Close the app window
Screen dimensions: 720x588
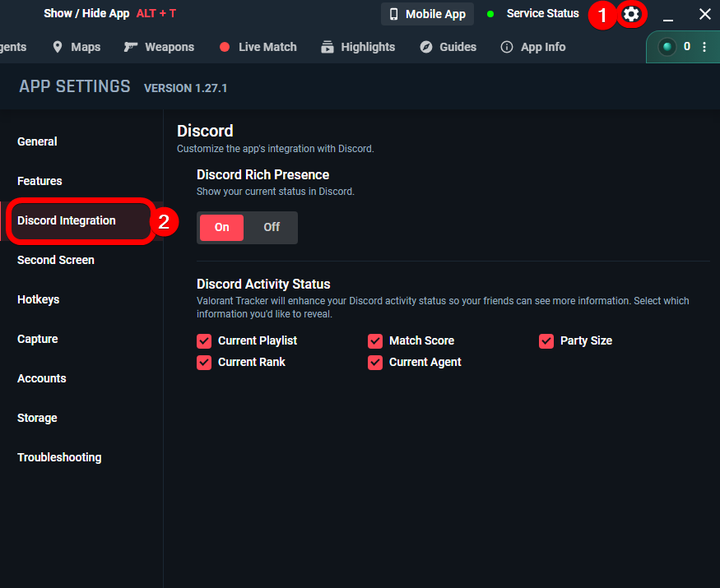(705, 14)
